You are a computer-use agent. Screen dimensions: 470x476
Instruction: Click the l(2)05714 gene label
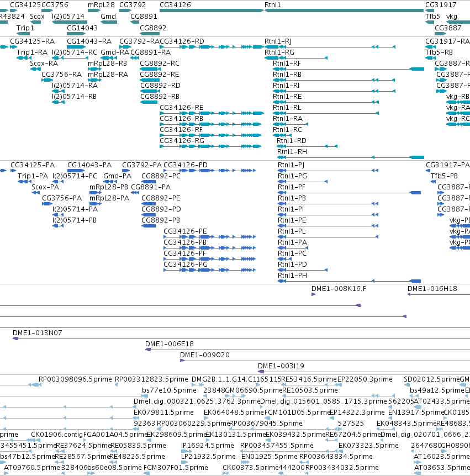tap(68, 17)
